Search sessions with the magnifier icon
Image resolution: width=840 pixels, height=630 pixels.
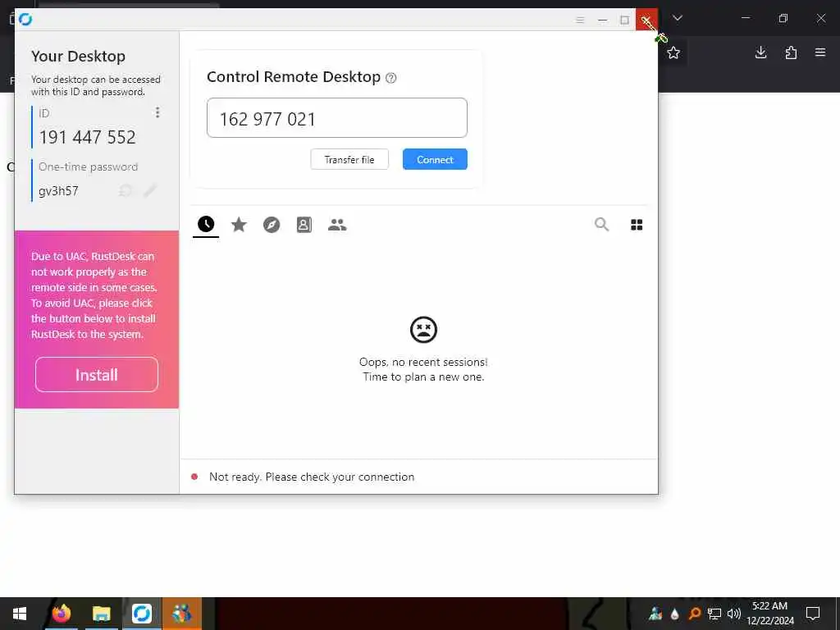tap(601, 225)
